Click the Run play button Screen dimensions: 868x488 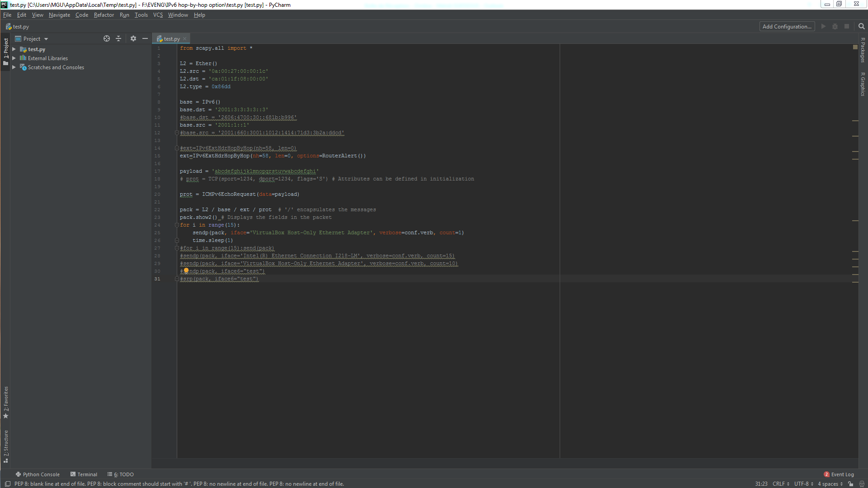823,27
